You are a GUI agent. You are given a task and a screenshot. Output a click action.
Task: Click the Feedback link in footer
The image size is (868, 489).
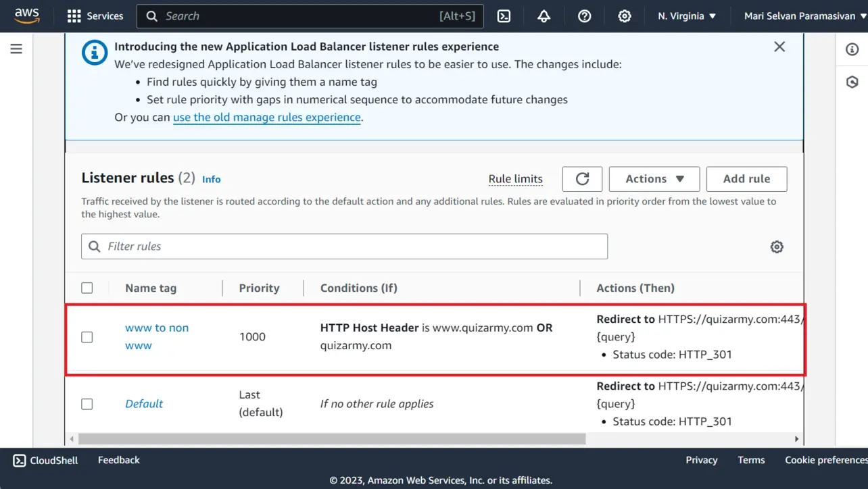(x=119, y=460)
